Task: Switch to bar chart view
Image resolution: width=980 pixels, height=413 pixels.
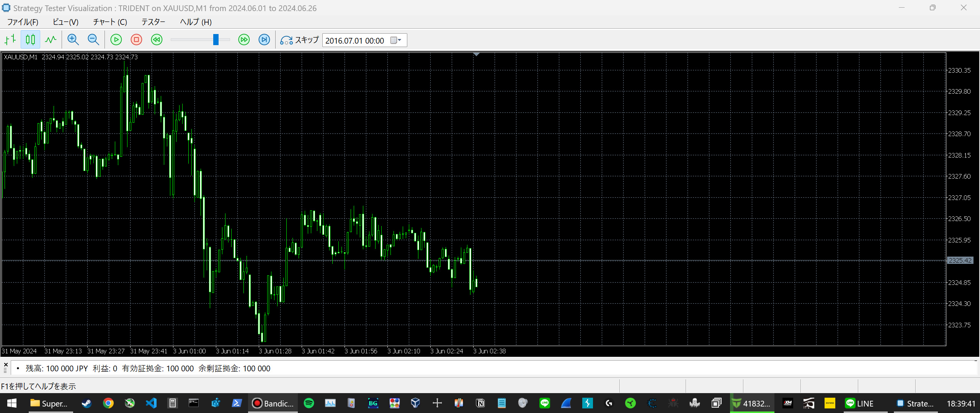Action: click(10, 40)
